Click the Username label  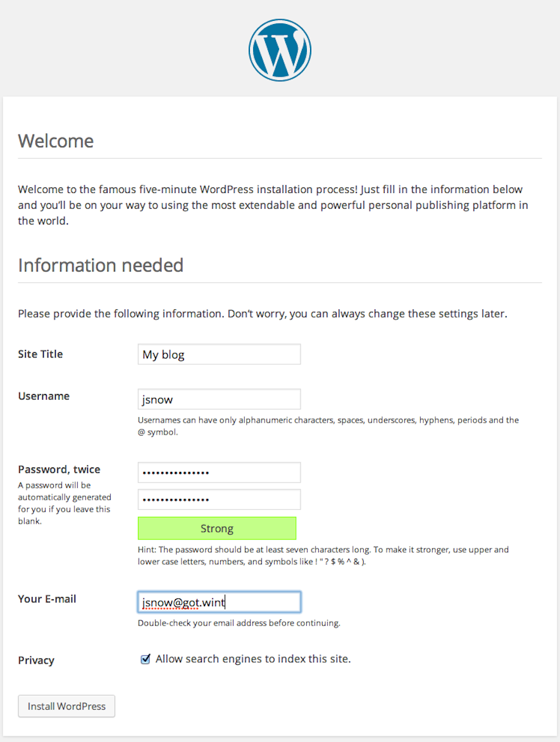point(44,396)
